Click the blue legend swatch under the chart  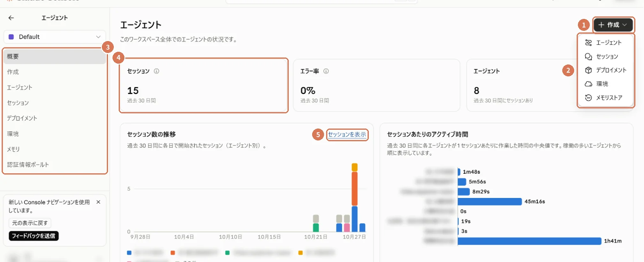(x=129, y=252)
